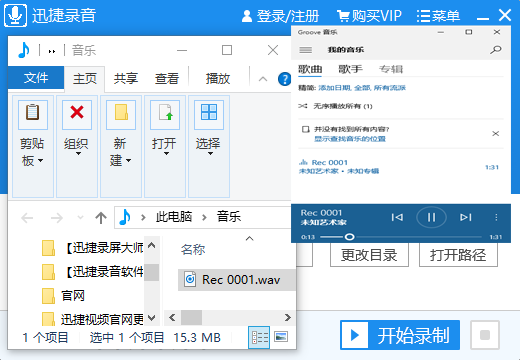Open 购买VIP purchase link
Screen dimensions: 520x360
tap(369, 16)
